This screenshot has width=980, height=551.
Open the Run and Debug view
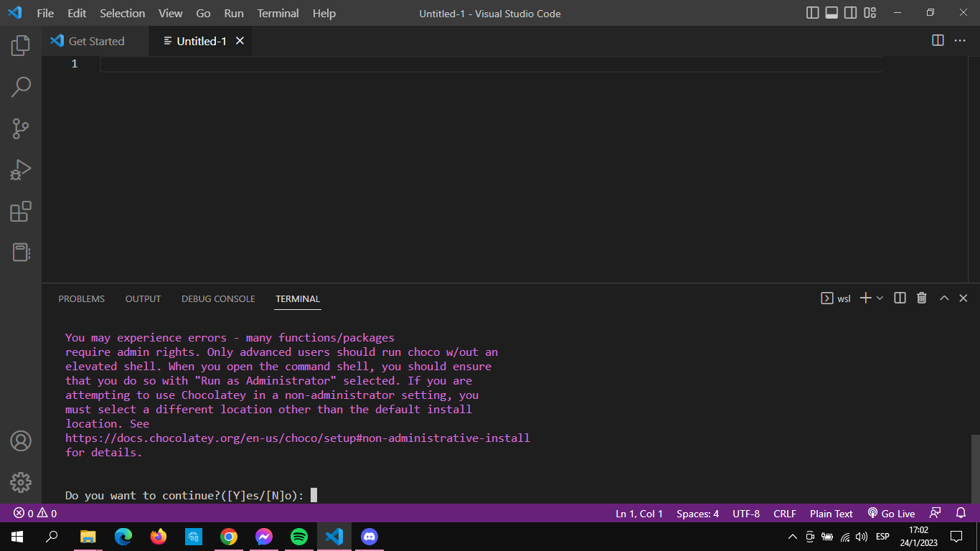pos(21,170)
